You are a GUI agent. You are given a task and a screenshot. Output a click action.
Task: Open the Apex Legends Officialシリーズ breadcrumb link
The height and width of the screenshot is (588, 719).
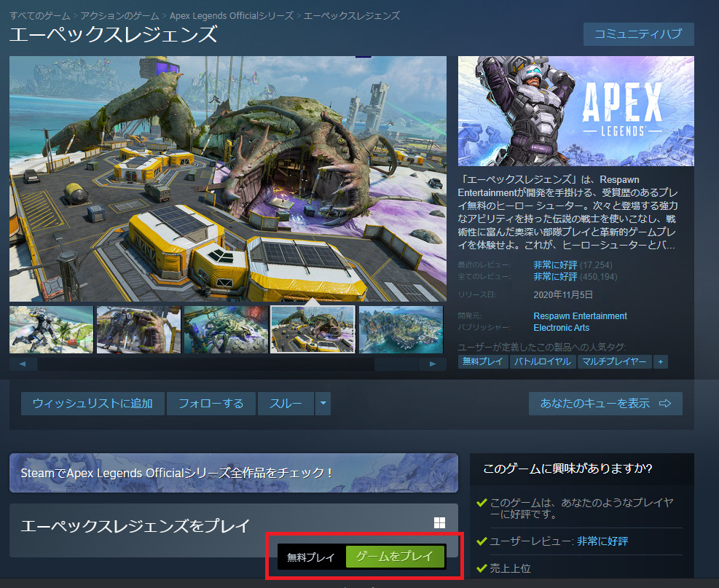point(232,16)
